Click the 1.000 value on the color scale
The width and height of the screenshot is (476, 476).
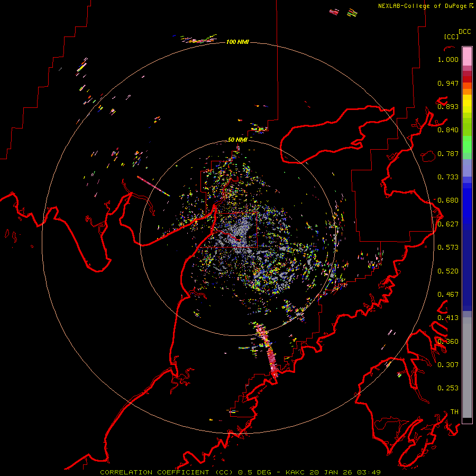pyautogui.click(x=448, y=59)
